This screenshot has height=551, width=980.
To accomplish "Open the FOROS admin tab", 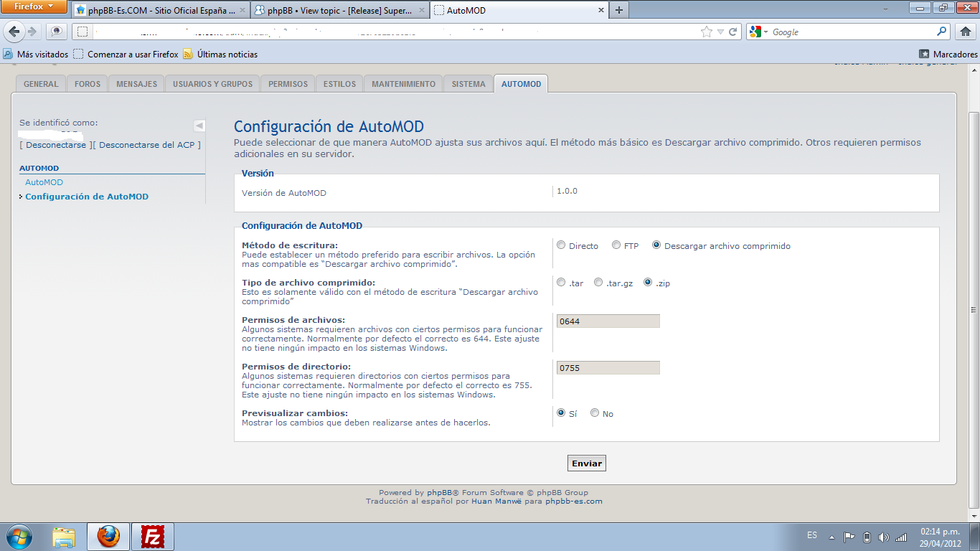I will pyautogui.click(x=88, y=84).
